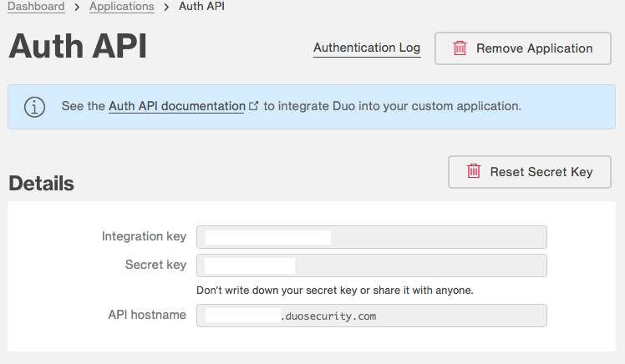
Task: Click the breadcrumb chevron after Applications
Action: coord(166,8)
